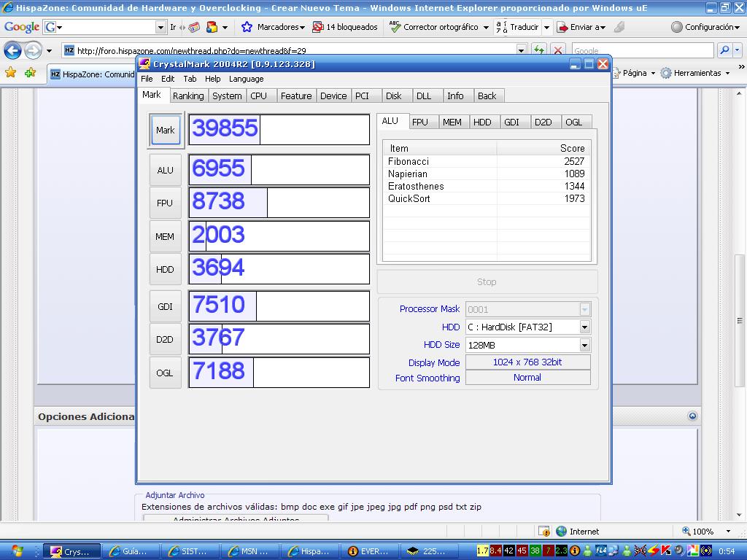Switch to the System tab
This screenshot has width=747, height=560.
pyautogui.click(x=227, y=96)
